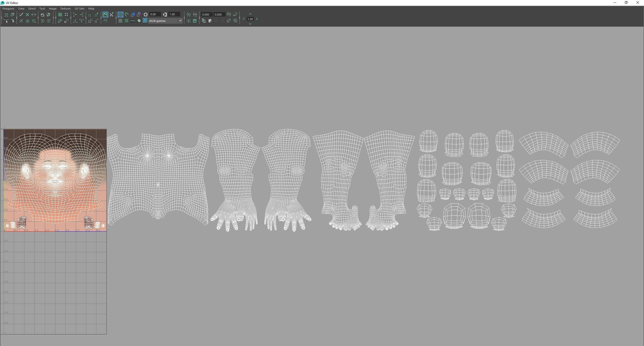Toggle the display image button

[105, 15]
